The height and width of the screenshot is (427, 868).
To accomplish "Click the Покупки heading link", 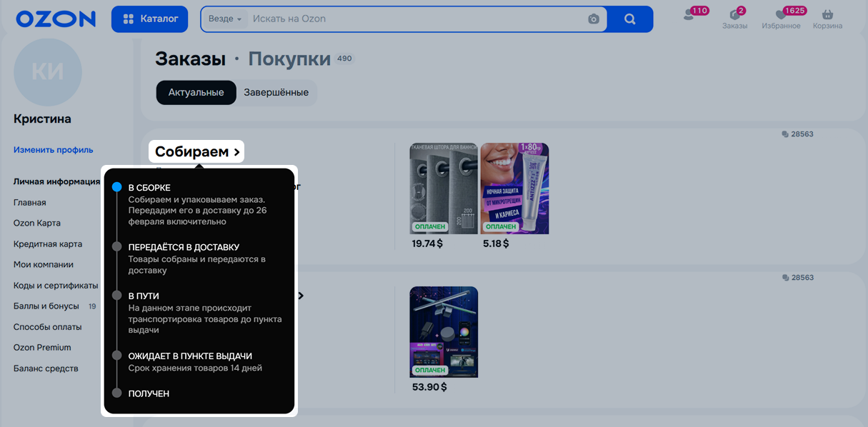I will [x=289, y=59].
